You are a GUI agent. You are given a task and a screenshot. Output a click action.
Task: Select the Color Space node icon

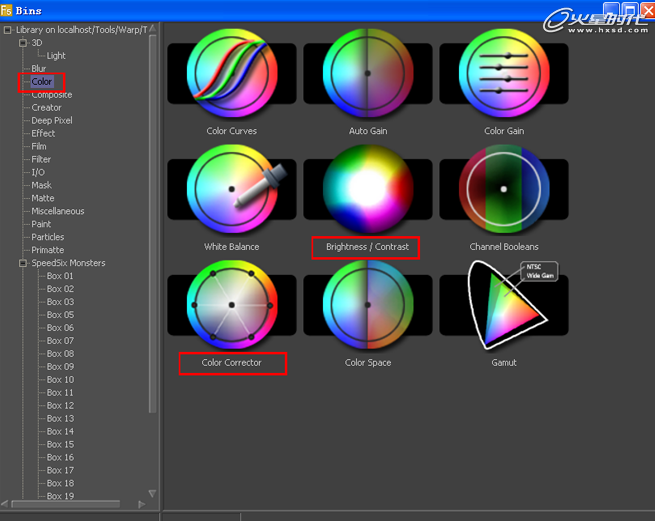[x=368, y=305]
